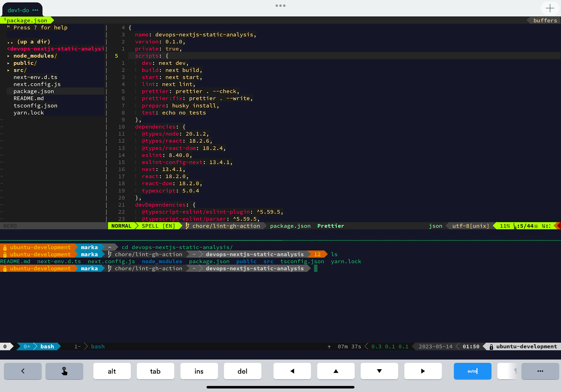Viewport: 561px width, 392px height.
Task: Tap the up arrow key
Action: 336,371
